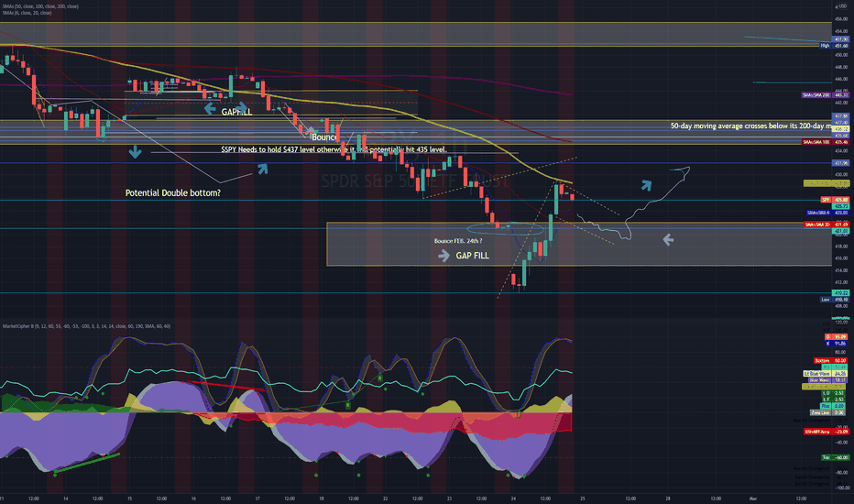
Task: Select the left arrow beside GAPFILL text
Action: pyautogui.click(x=210, y=109)
